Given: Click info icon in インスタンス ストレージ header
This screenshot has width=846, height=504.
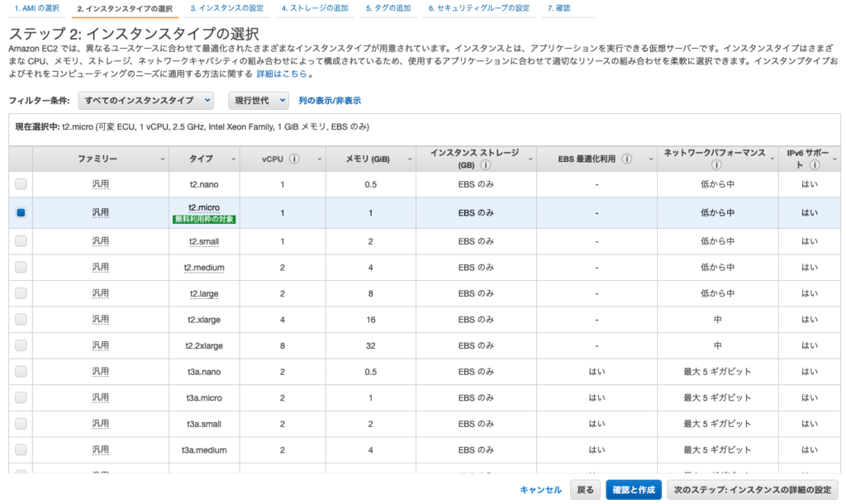Looking at the screenshot, I should point(485,164).
